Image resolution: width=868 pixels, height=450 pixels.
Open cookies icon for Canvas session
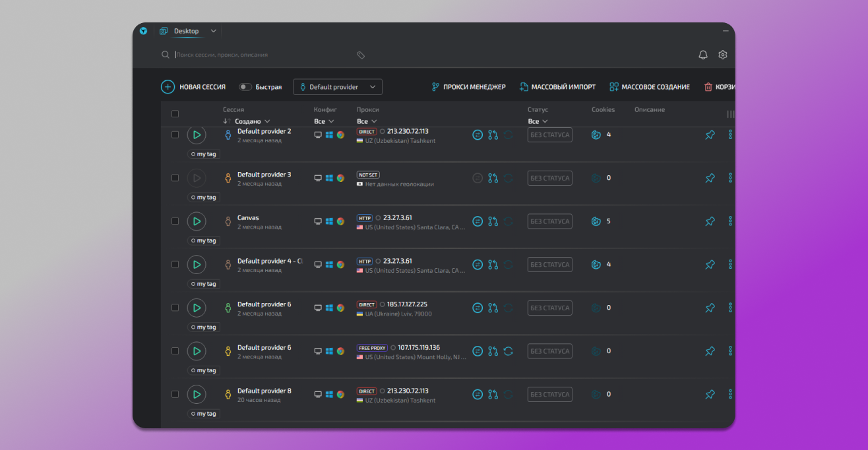[x=596, y=221]
